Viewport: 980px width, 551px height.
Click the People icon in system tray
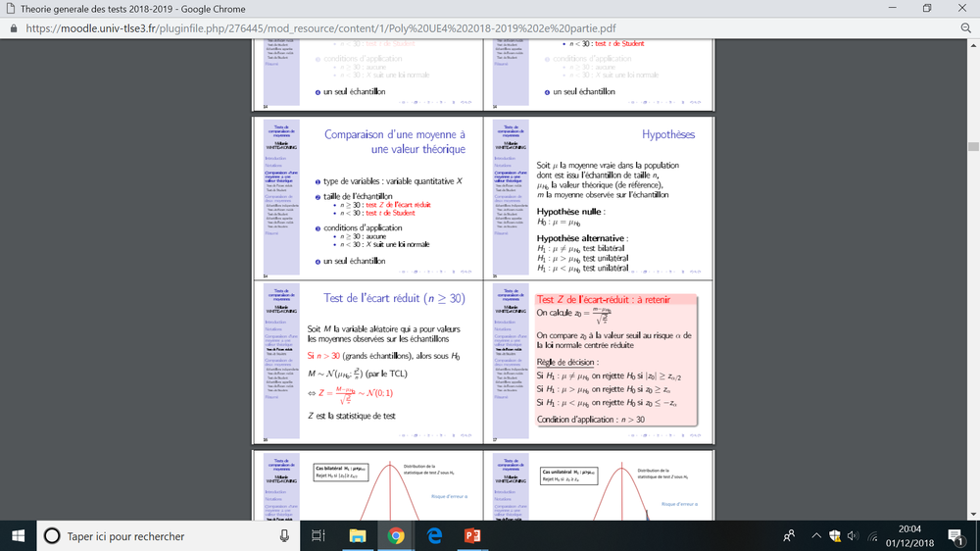(x=789, y=536)
